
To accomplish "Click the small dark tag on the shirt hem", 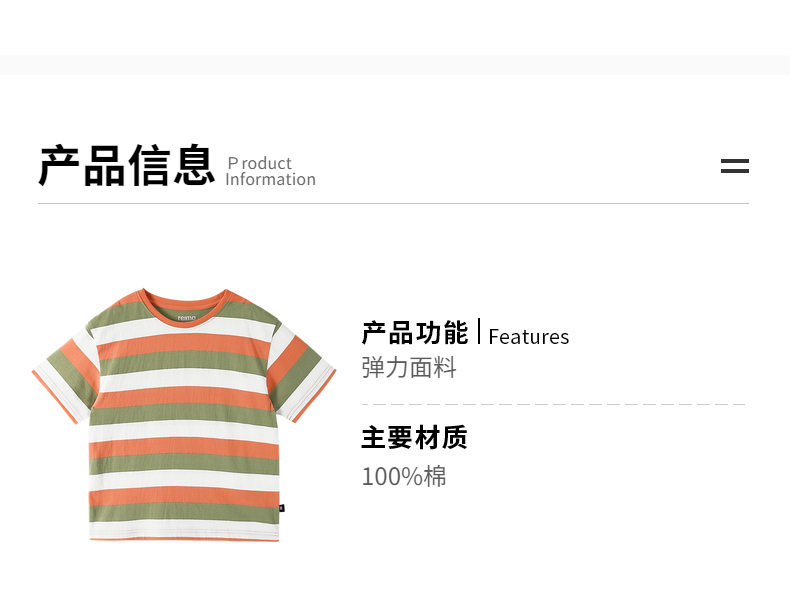I will tap(281, 507).
